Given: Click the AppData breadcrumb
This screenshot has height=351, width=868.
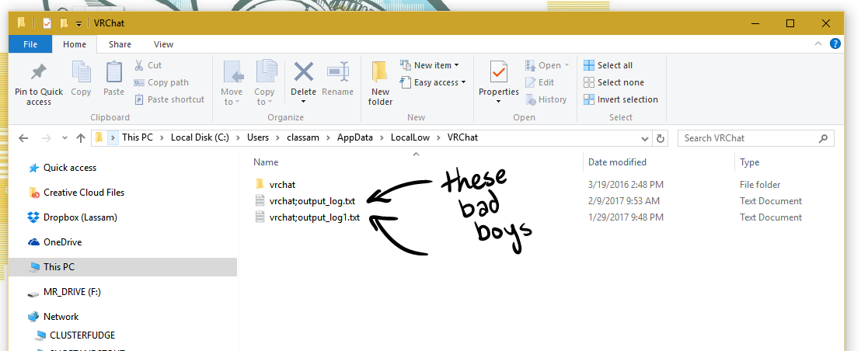Looking at the screenshot, I should click(355, 138).
